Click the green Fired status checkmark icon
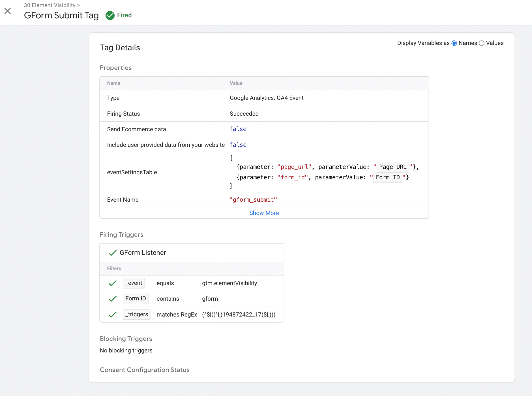Screen dimensions: 532x396 110,15
